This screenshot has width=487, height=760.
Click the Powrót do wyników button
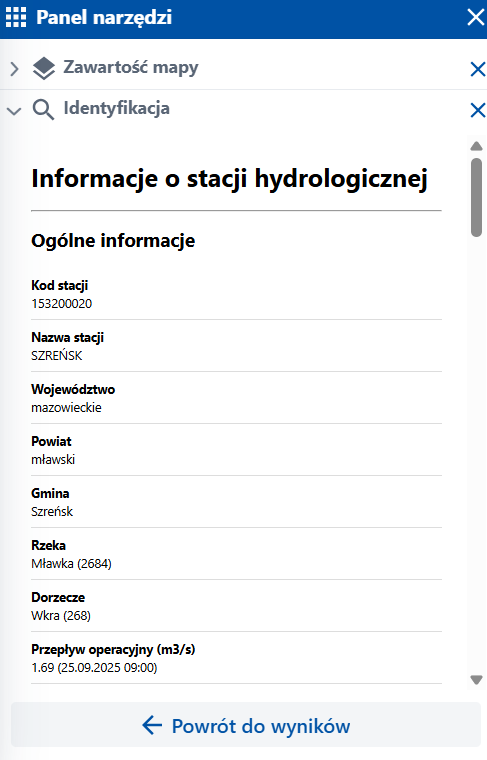tap(246, 725)
